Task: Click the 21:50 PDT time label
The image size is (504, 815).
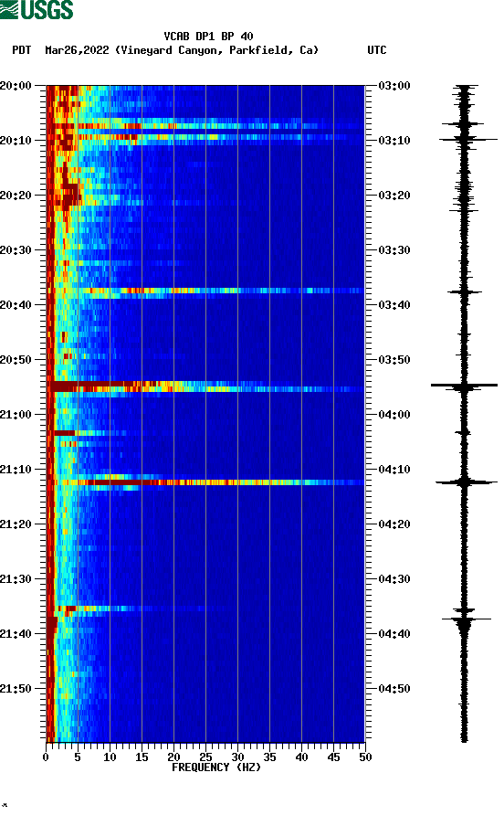Action: click(x=16, y=689)
